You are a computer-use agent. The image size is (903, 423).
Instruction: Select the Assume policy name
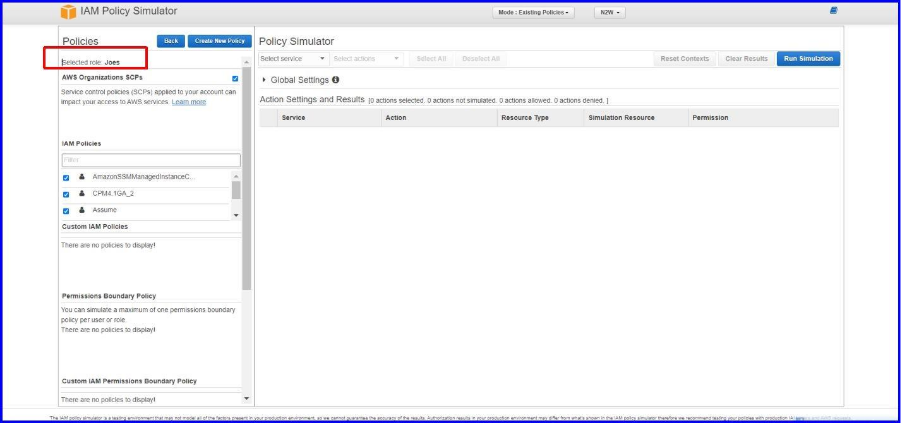point(105,209)
